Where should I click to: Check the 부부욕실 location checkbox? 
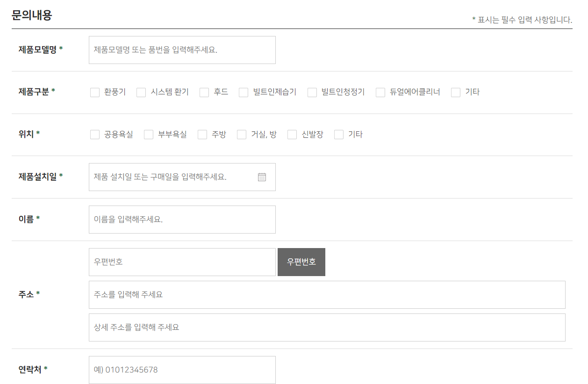[x=148, y=134]
